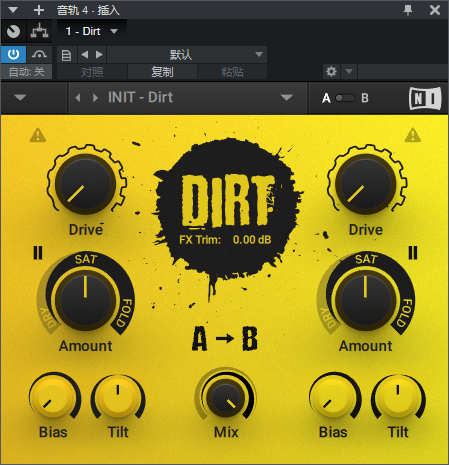This screenshot has height=465, width=449.
Task: Pin the plugin window
Action: click(408, 10)
